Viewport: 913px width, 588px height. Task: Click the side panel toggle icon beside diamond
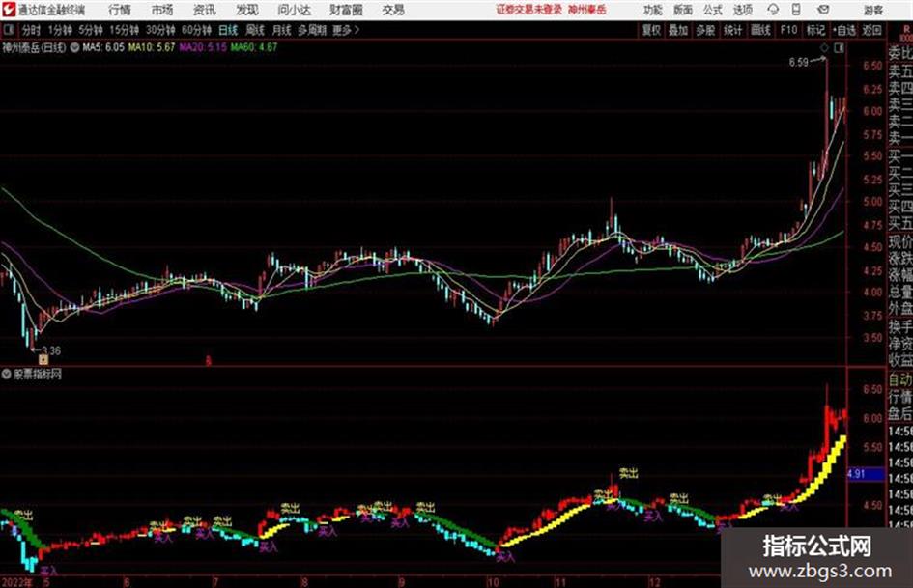(839, 48)
